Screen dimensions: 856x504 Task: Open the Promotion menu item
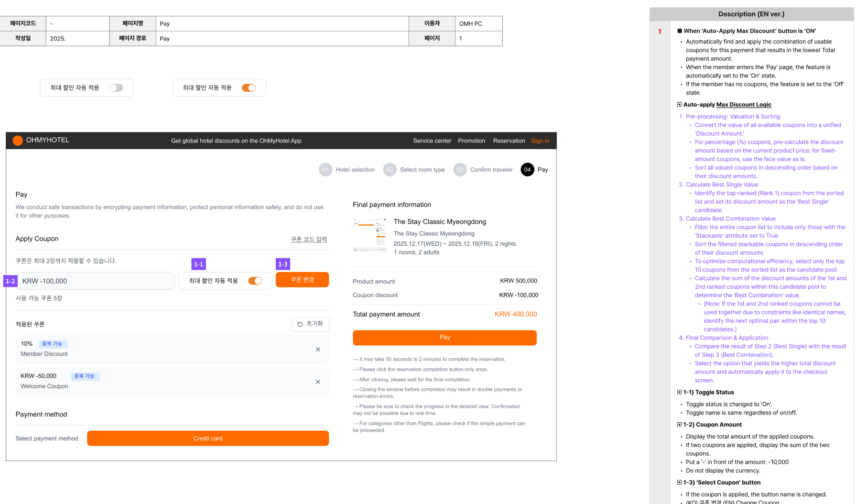click(471, 141)
